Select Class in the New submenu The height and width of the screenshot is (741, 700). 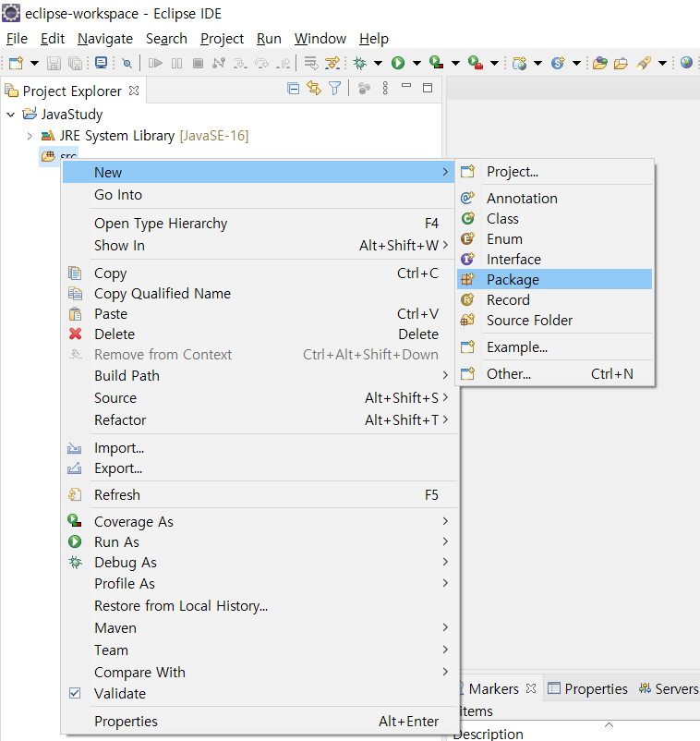tap(554, 218)
